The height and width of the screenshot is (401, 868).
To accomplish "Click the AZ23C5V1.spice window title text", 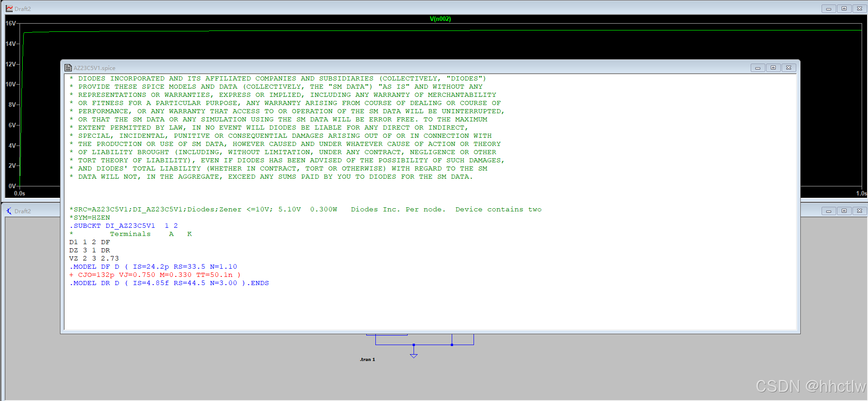I will (95, 68).
